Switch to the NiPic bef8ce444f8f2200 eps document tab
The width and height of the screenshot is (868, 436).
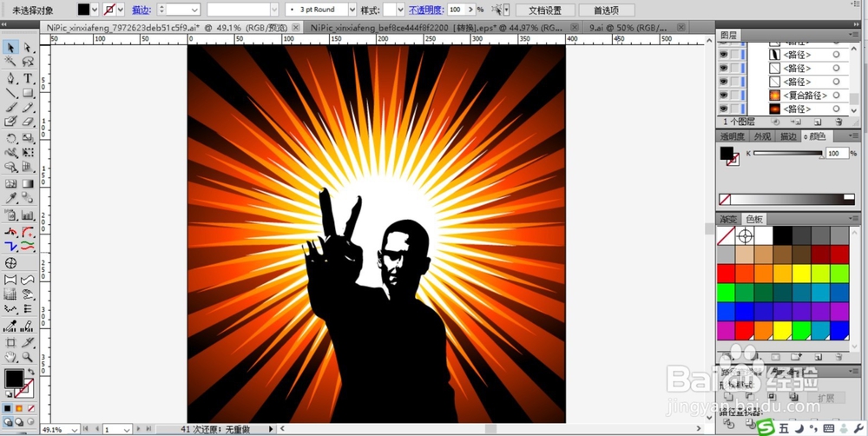437,27
